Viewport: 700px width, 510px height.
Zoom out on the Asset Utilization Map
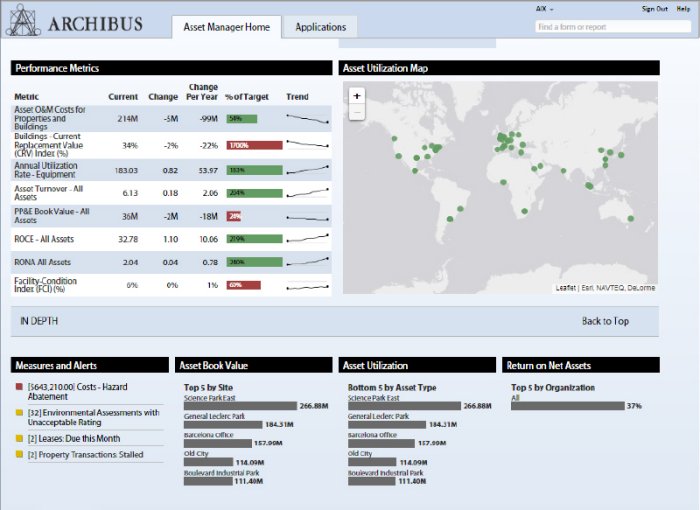click(x=357, y=113)
